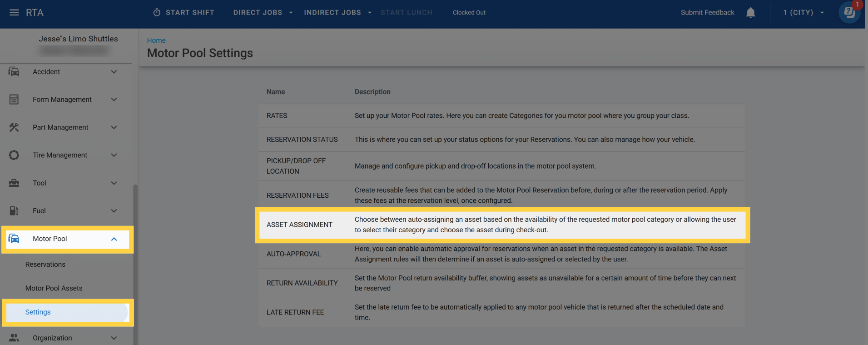Image resolution: width=868 pixels, height=345 pixels.
Task: Collapse the Motor Pool section chevron
Action: tap(114, 239)
